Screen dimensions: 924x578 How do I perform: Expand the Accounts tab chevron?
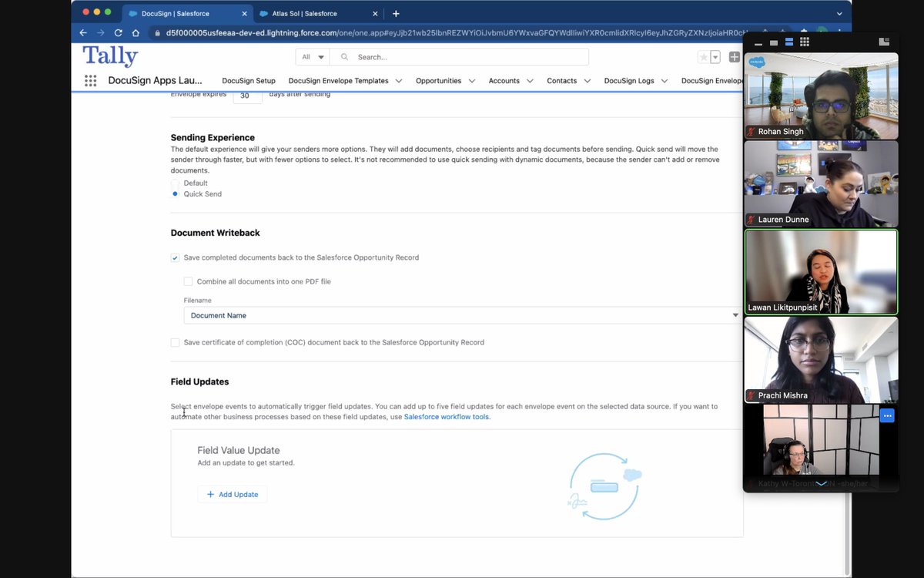pos(530,81)
